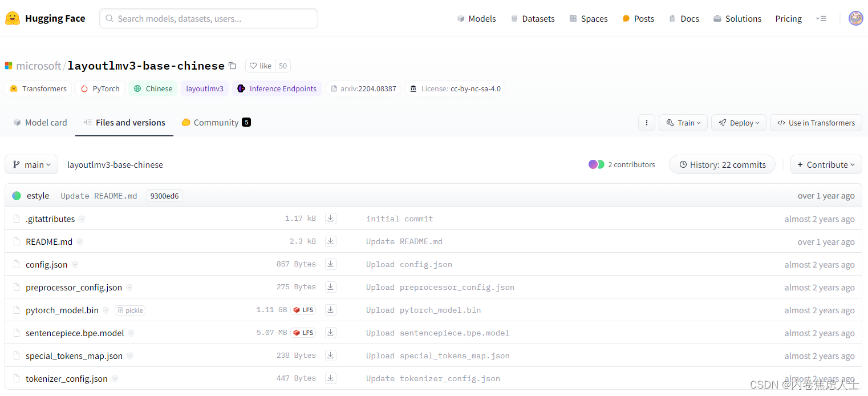Screen dimensions: 868x396
Task: Open Solutions in the top navigation
Action: tap(737, 19)
